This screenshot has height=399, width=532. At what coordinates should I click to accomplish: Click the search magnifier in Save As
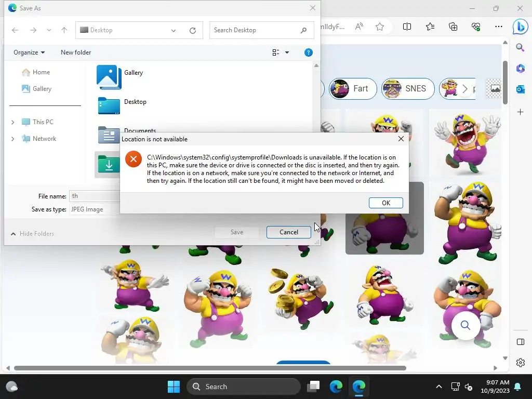[x=303, y=30]
